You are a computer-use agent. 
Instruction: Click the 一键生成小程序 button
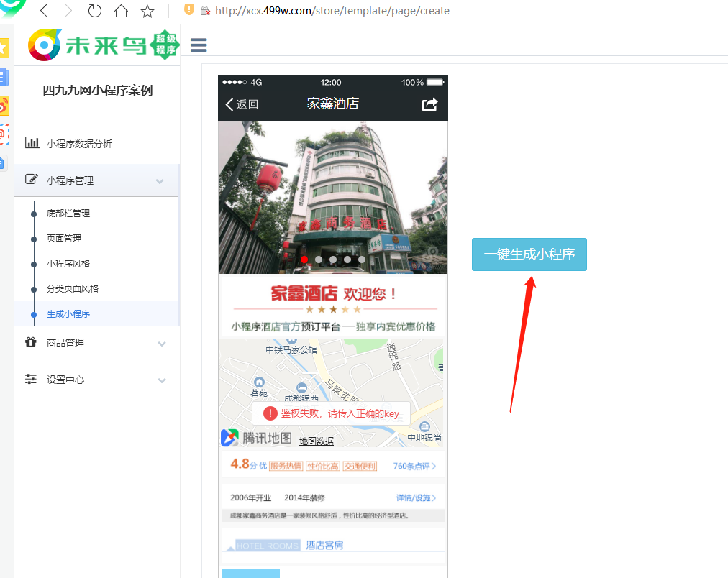click(529, 254)
